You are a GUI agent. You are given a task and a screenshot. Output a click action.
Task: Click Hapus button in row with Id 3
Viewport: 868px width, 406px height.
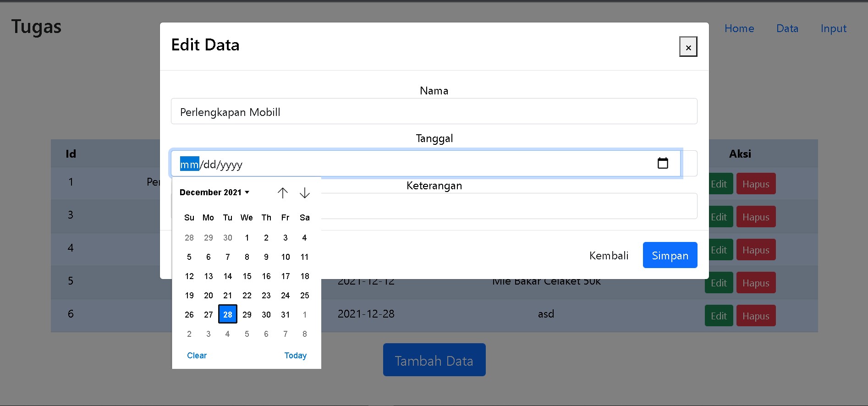point(756,217)
